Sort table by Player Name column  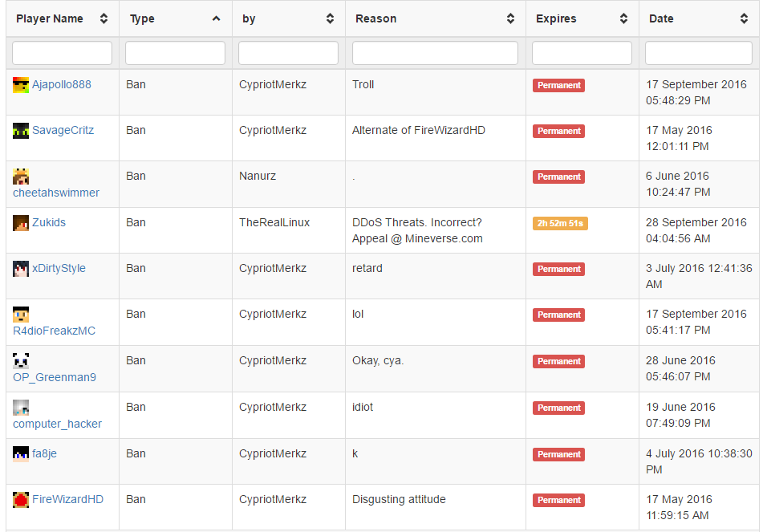tap(62, 18)
